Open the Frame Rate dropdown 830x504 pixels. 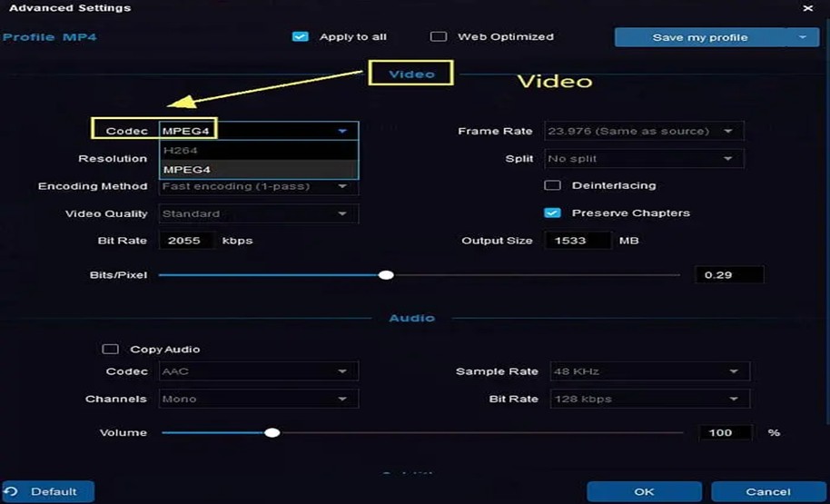click(644, 131)
